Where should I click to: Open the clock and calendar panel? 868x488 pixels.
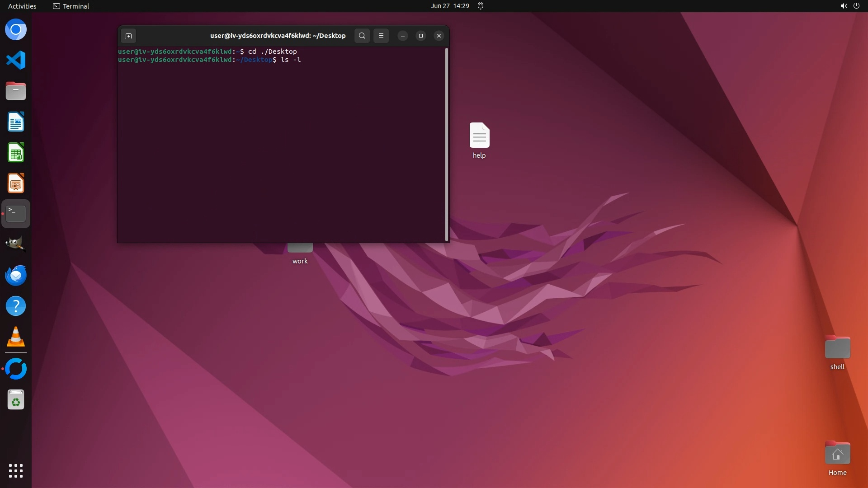pyautogui.click(x=449, y=6)
